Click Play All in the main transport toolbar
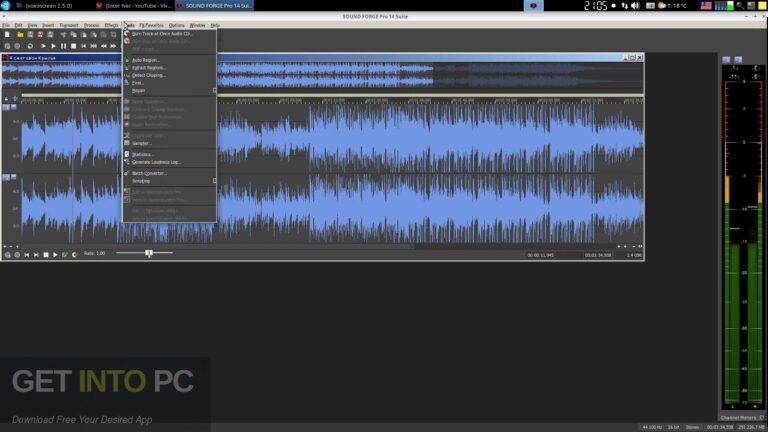Image resolution: width=768 pixels, height=432 pixels. point(43,46)
